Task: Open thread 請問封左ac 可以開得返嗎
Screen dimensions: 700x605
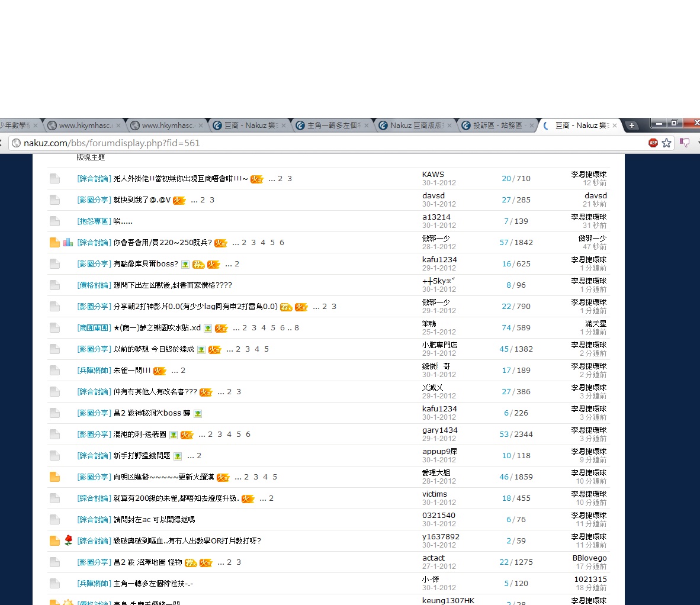Action: click(154, 519)
